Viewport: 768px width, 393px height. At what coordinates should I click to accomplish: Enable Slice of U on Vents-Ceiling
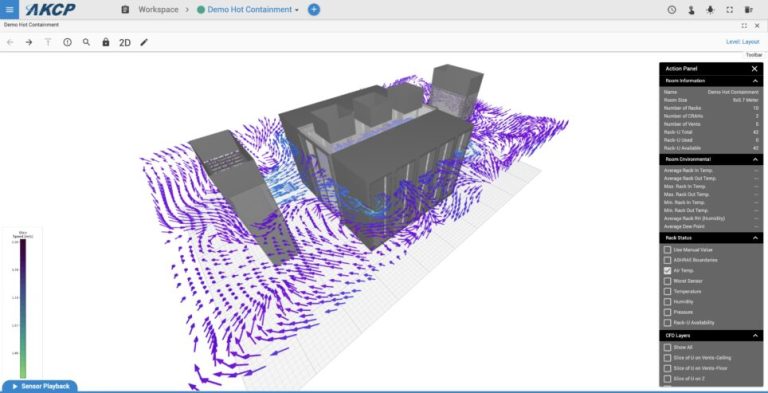point(667,358)
